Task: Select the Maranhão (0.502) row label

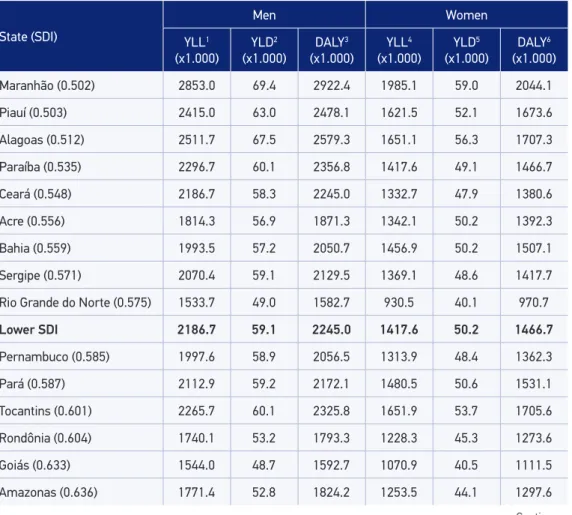Action: (x=47, y=85)
